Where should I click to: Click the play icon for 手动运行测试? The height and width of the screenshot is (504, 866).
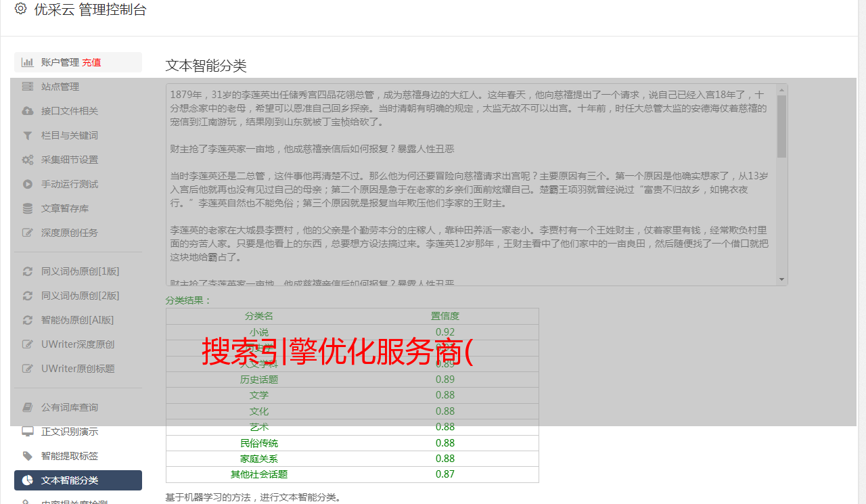(28, 184)
